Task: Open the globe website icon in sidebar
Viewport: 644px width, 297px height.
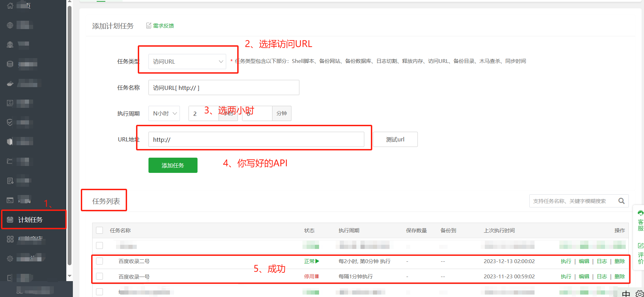Action: pos(10,25)
